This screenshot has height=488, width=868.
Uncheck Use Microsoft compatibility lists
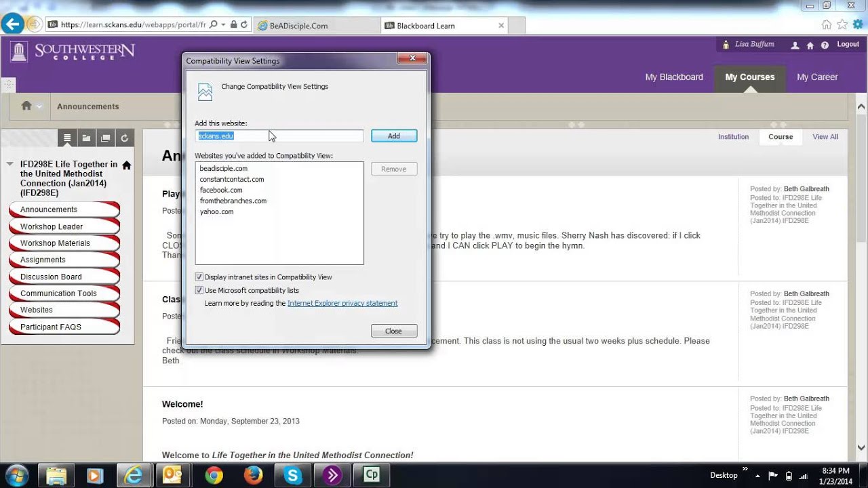(x=199, y=290)
